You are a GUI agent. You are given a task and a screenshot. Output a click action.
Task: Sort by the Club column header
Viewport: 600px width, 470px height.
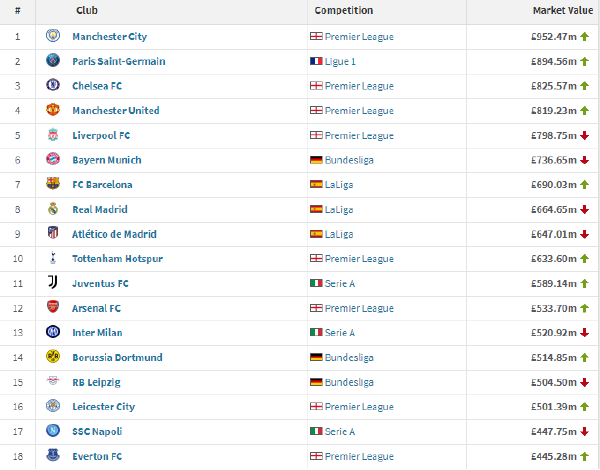(x=87, y=10)
